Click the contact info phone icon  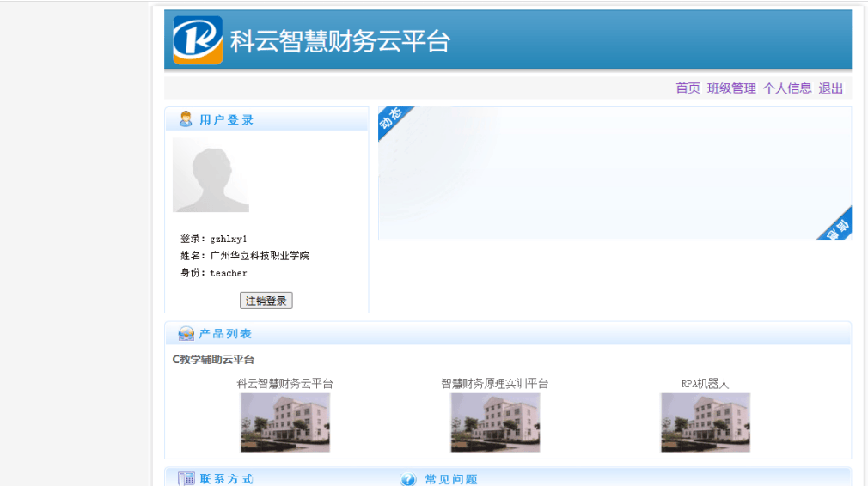[186, 479]
